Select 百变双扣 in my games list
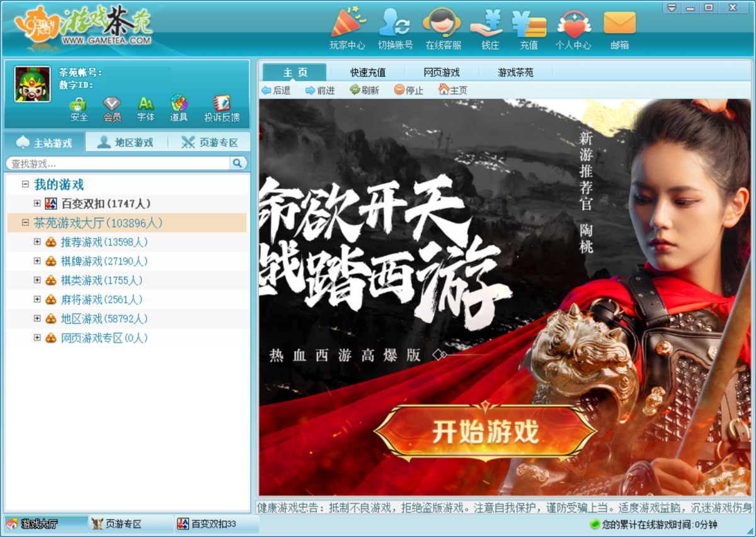This screenshot has width=756, height=537. pos(105,203)
